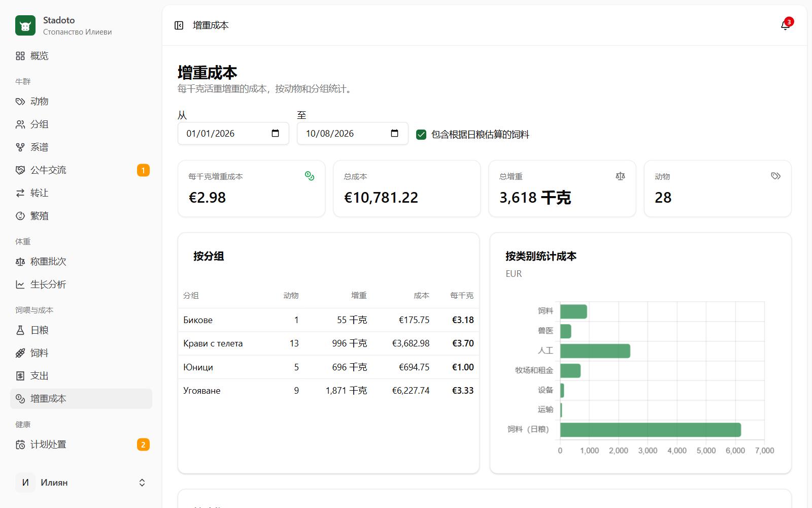Image resolution: width=812 pixels, height=508 pixels.
Task: Select 增重成本 in the sidebar
Action: coord(81,399)
